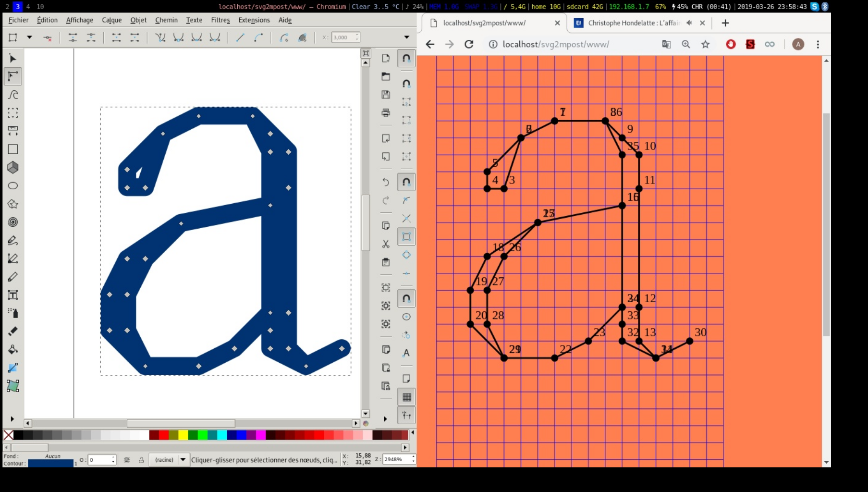
Task: Open the Chemin menu
Action: click(166, 20)
